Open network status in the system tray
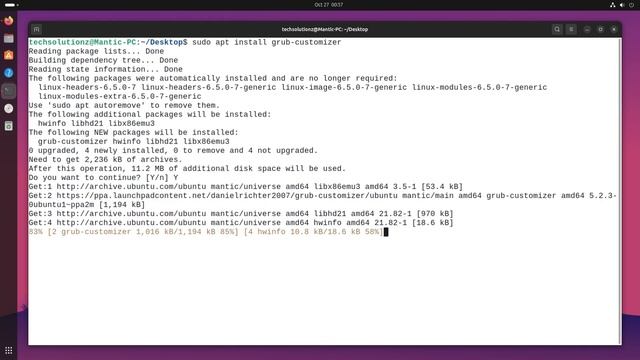The image size is (640, 360). coord(613,5)
